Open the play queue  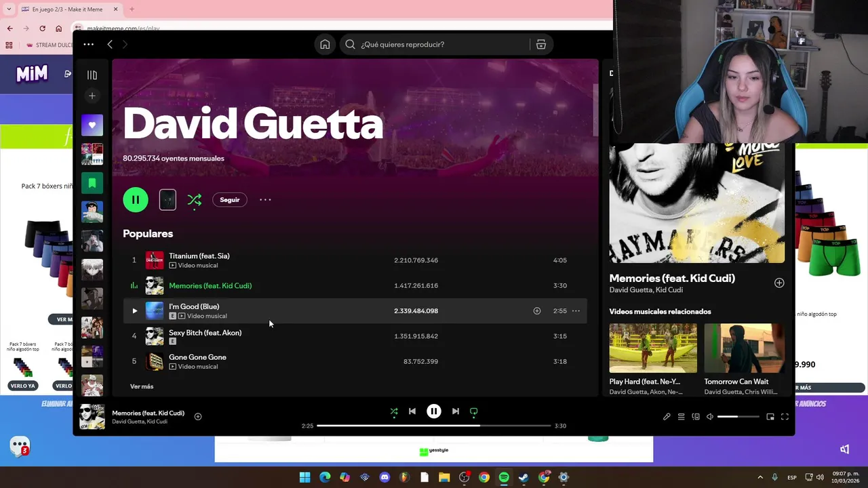pos(682,417)
